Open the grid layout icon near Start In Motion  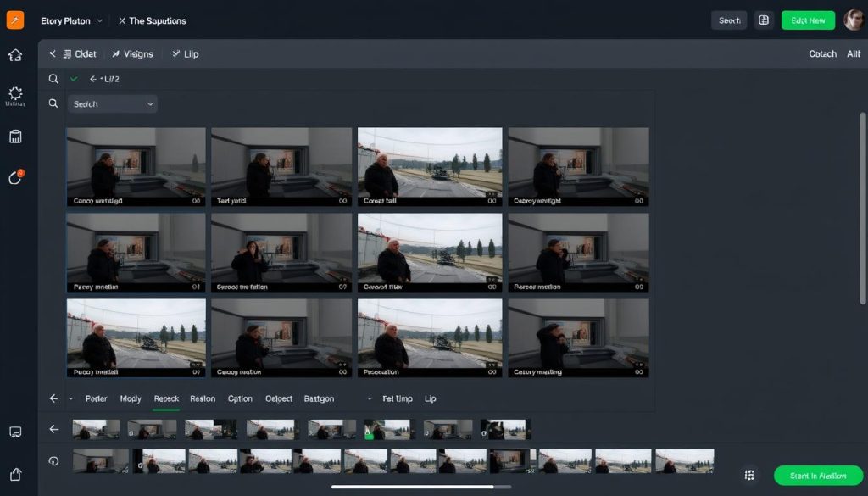tap(749, 475)
